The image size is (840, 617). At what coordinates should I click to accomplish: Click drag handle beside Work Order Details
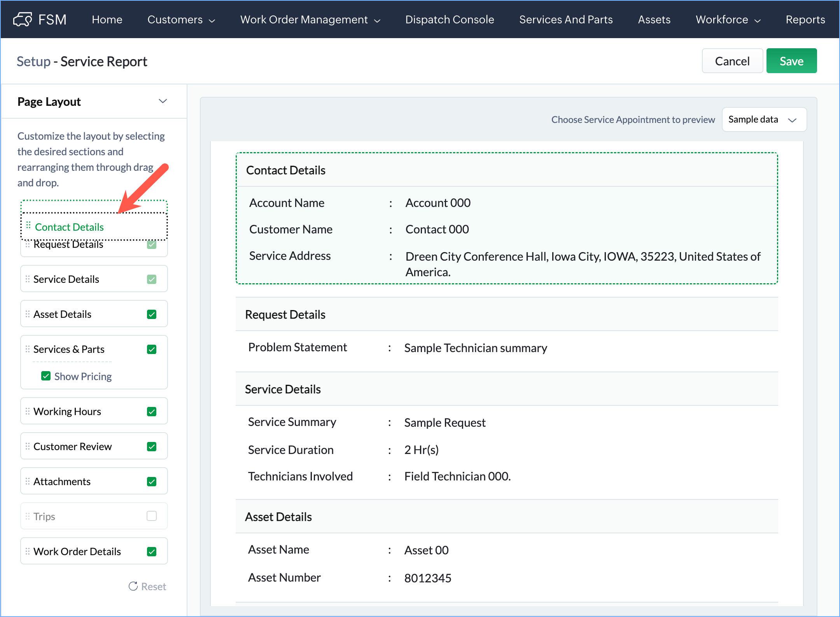point(28,551)
